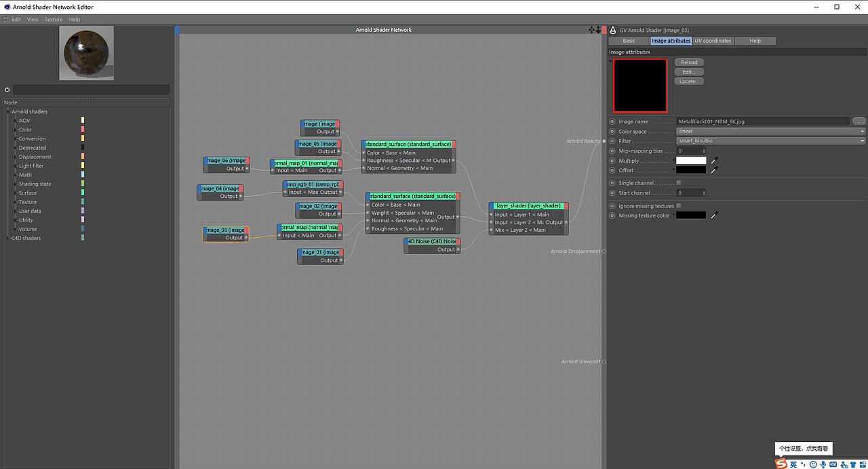The image size is (868, 469).
Task: Switch to the UV coordinates tab
Action: (x=713, y=41)
